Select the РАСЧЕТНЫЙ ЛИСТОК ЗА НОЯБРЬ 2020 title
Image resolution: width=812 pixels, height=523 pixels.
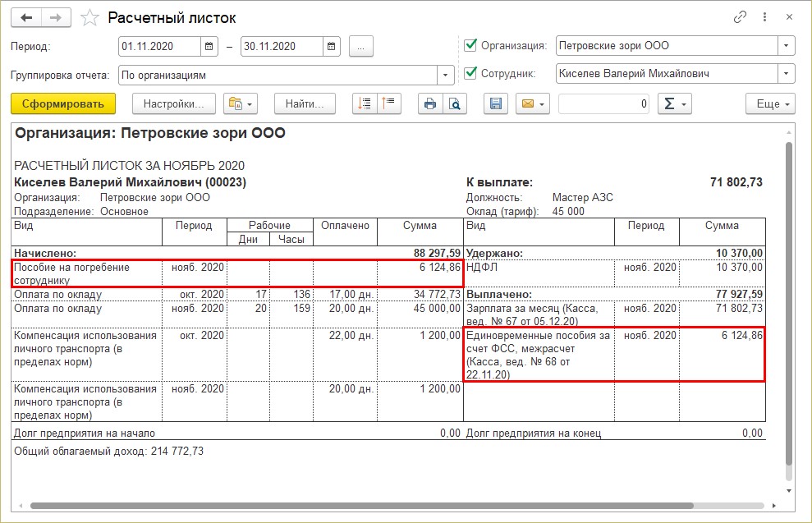tap(129, 166)
